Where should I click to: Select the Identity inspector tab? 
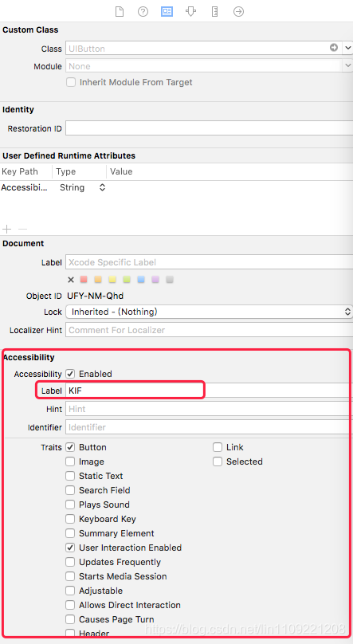tap(167, 11)
